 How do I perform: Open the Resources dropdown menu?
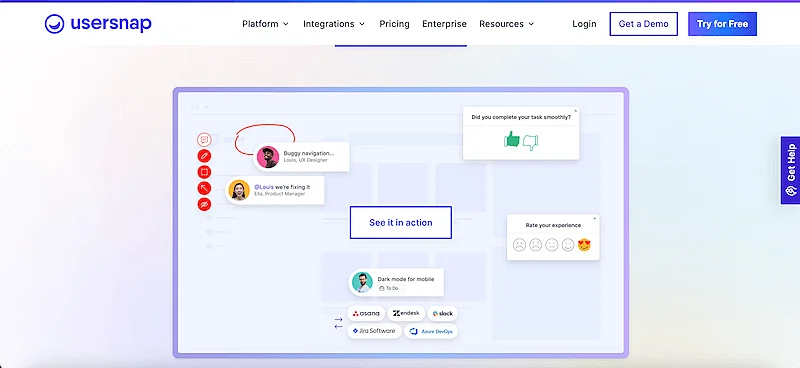(x=507, y=24)
